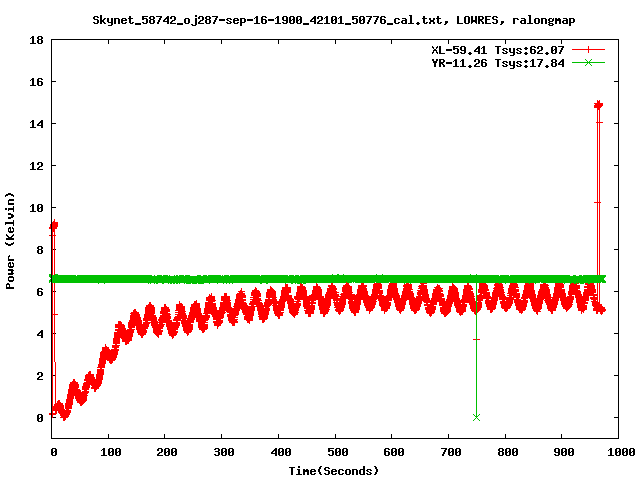Click the x-axis tick label 100
This screenshot has height=480, width=640.
click(111, 452)
